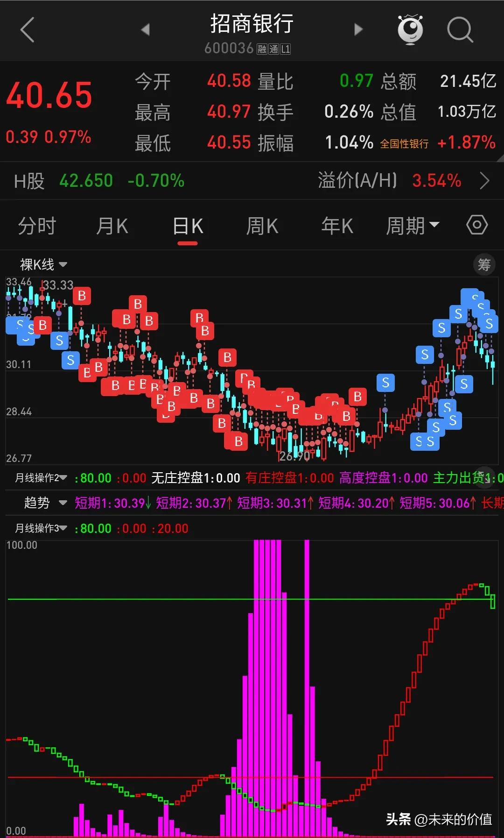Tap the 26.90 low price label
This screenshot has width=504, height=838.
point(294,456)
